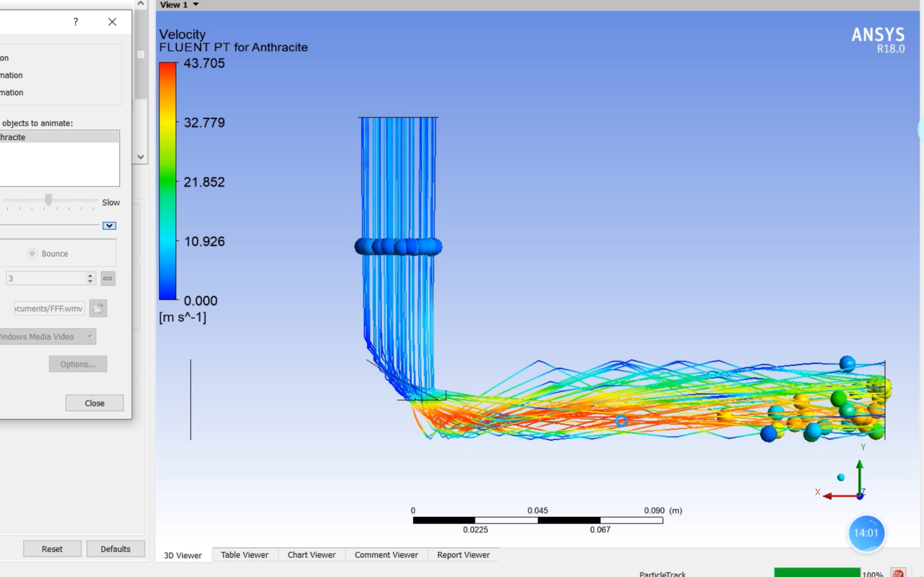Expand the objects to animate list
The height and width of the screenshot is (577, 924).
coord(140,156)
